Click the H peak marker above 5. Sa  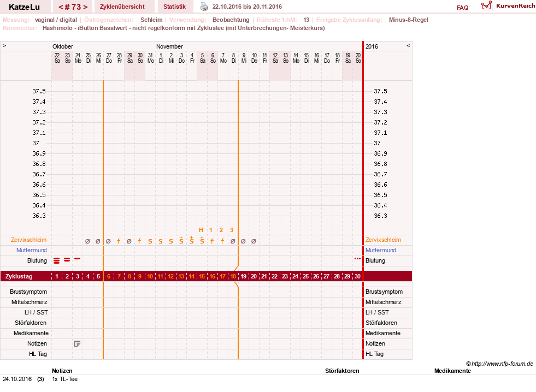(201, 230)
